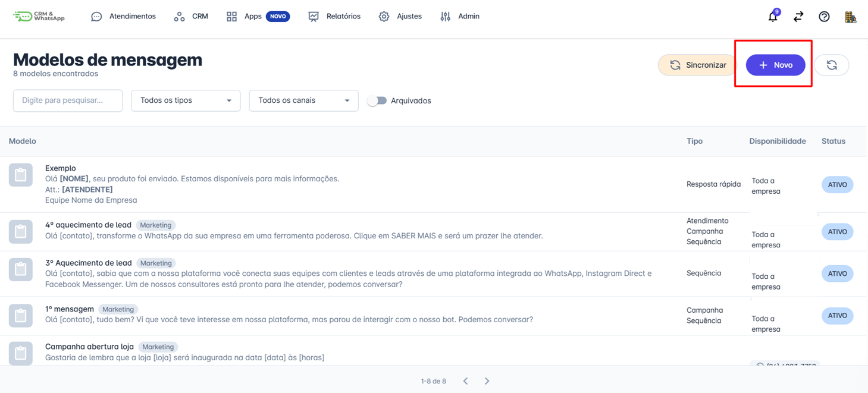Image resolution: width=868 pixels, height=393 pixels.
Task: Open the help question mark icon
Action: (x=824, y=17)
